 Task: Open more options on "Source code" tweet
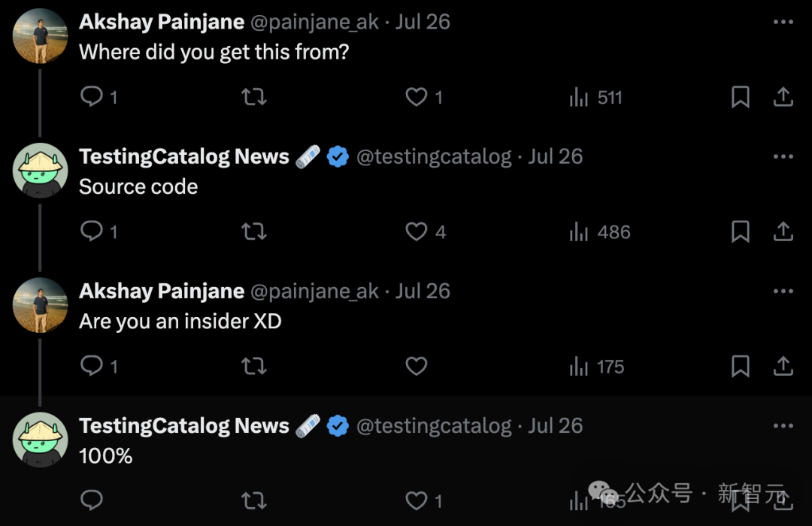coord(783,156)
